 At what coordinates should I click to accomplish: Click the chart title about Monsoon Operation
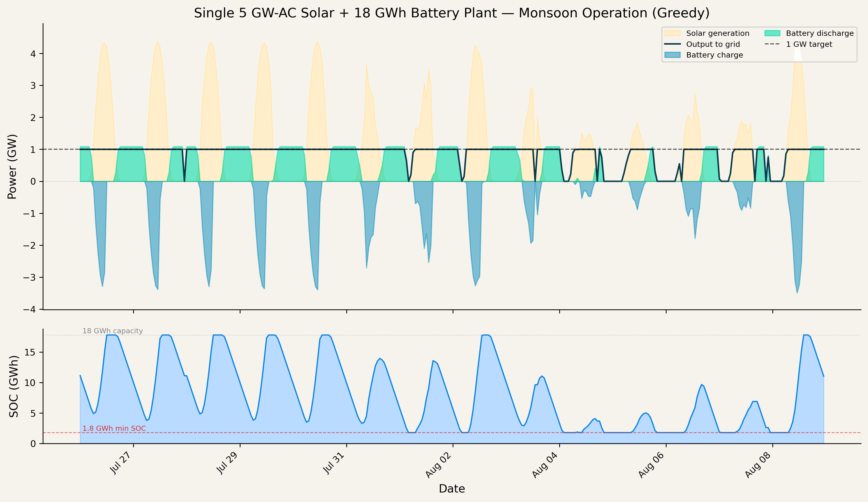click(x=452, y=13)
